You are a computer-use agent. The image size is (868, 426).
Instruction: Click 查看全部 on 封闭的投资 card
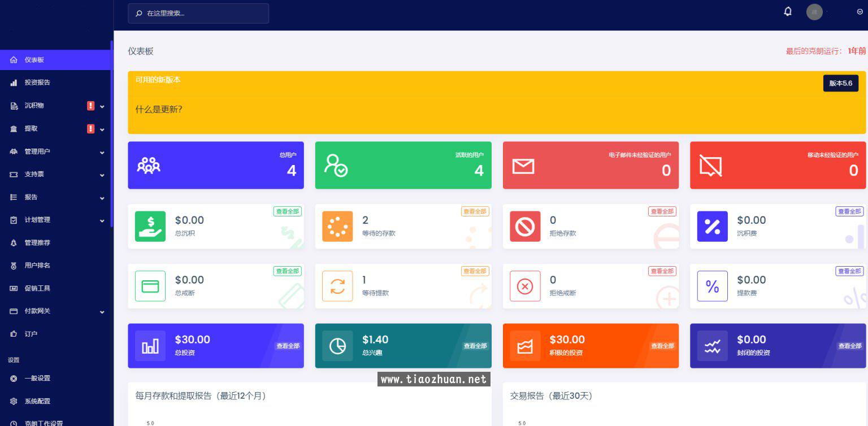849,346
